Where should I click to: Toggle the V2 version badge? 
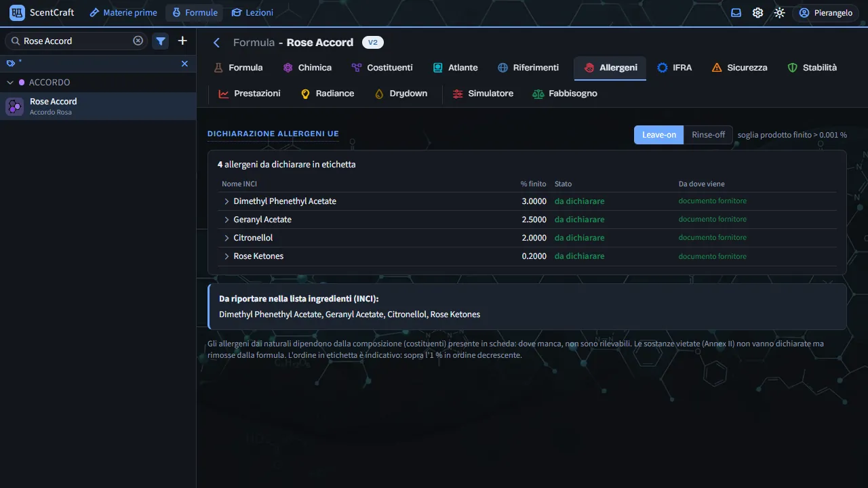[373, 43]
